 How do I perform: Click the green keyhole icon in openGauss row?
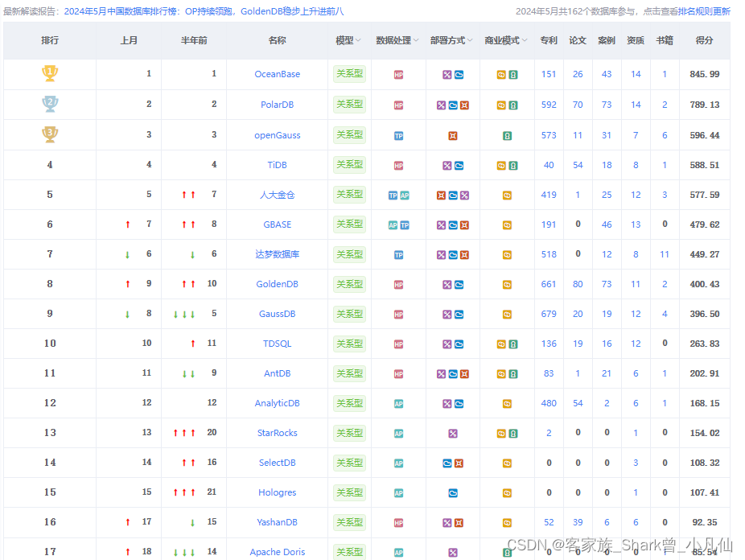pyautogui.click(x=508, y=136)
